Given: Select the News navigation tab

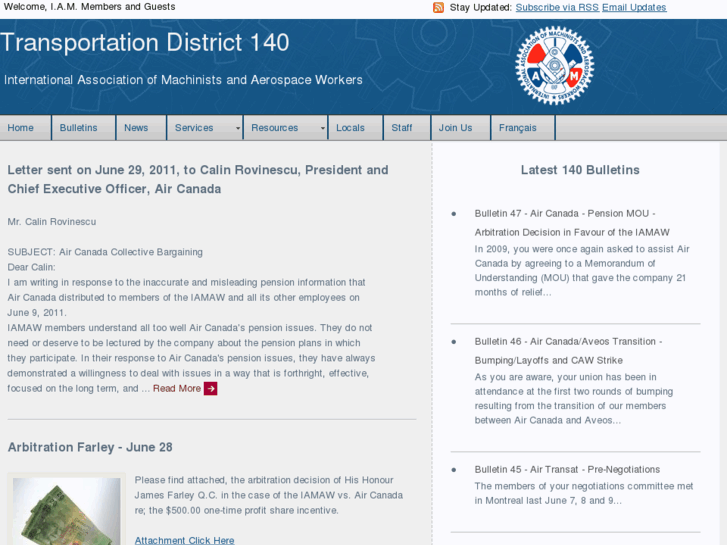Looking at the screenshot, I should (136, 128).
